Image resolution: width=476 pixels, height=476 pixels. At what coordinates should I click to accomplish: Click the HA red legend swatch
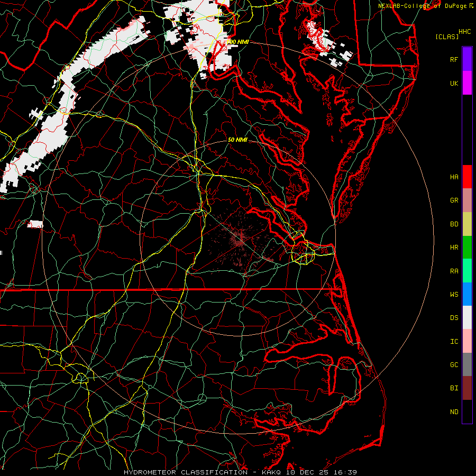(x=467, y=177)
